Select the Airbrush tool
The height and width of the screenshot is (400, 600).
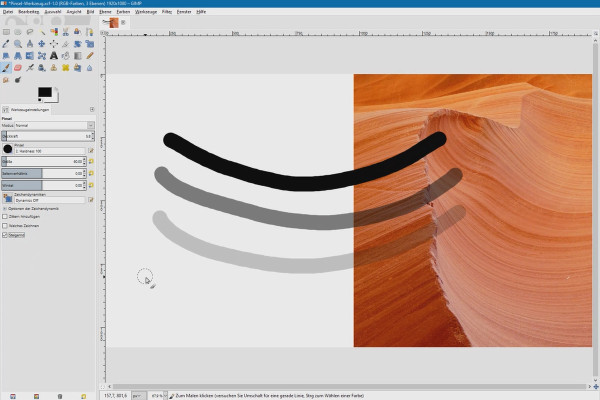(30, 68)
